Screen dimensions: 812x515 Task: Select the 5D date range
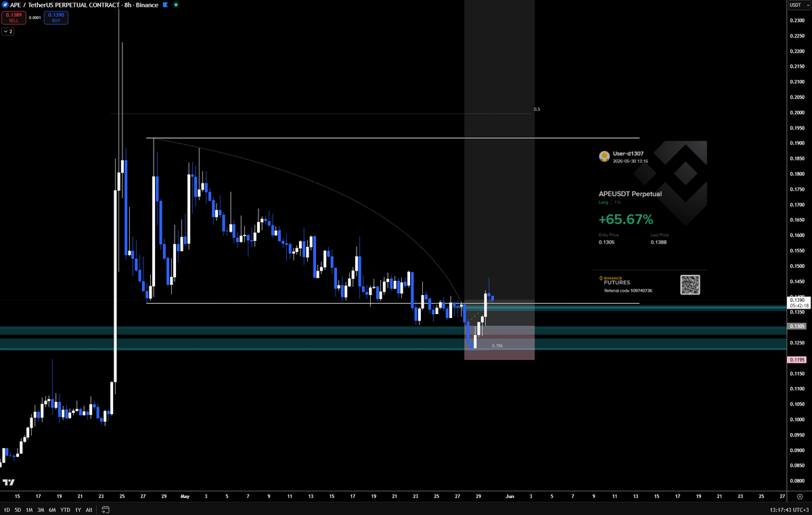[18, 510]
